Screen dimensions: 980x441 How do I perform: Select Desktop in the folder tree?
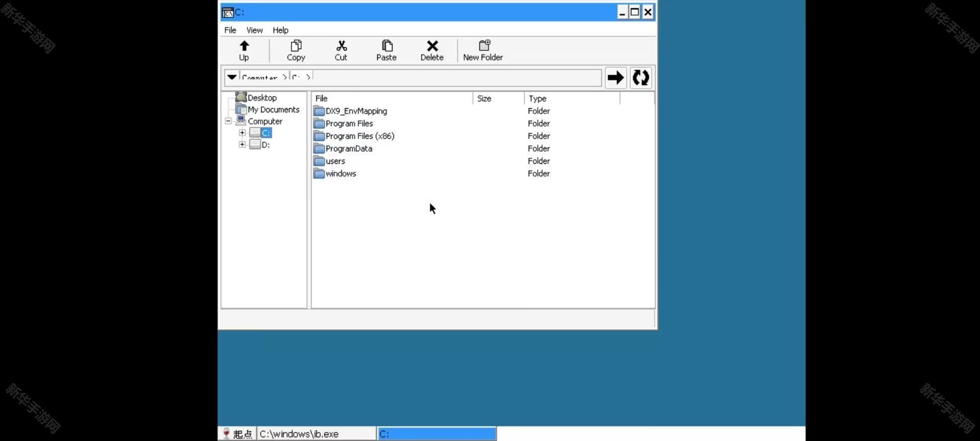coord(262,97)
